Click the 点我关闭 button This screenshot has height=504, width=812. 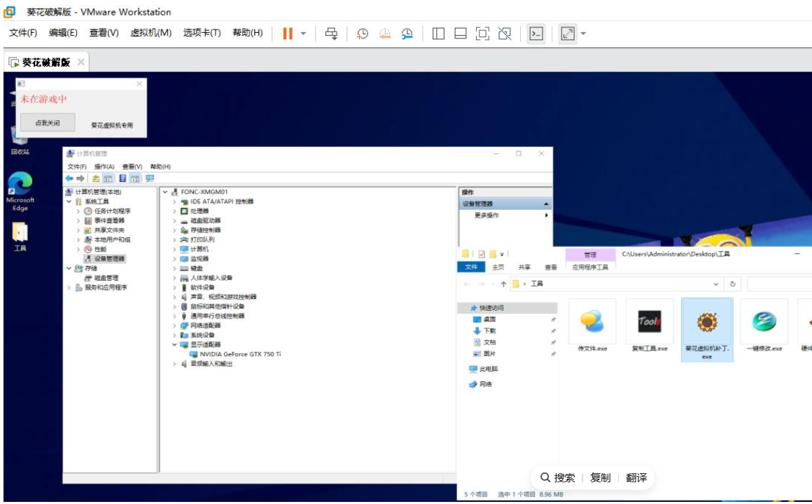[x=48, y=123]
